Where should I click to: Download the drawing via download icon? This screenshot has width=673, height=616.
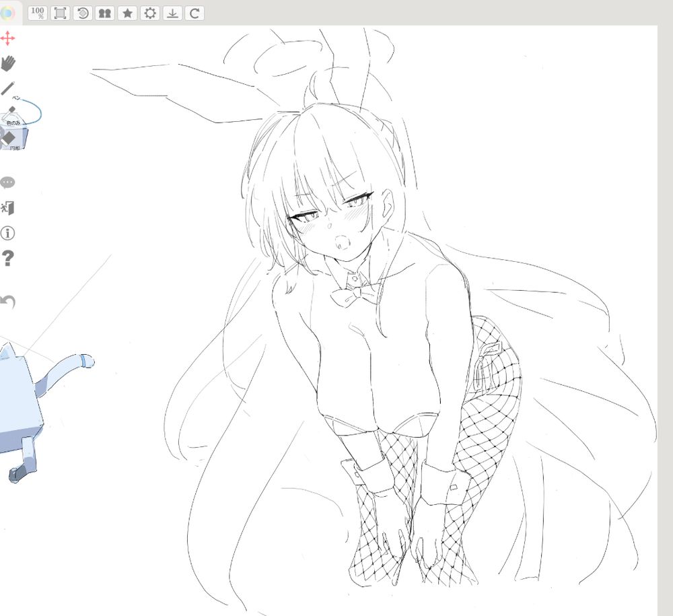tap(172, 13)
